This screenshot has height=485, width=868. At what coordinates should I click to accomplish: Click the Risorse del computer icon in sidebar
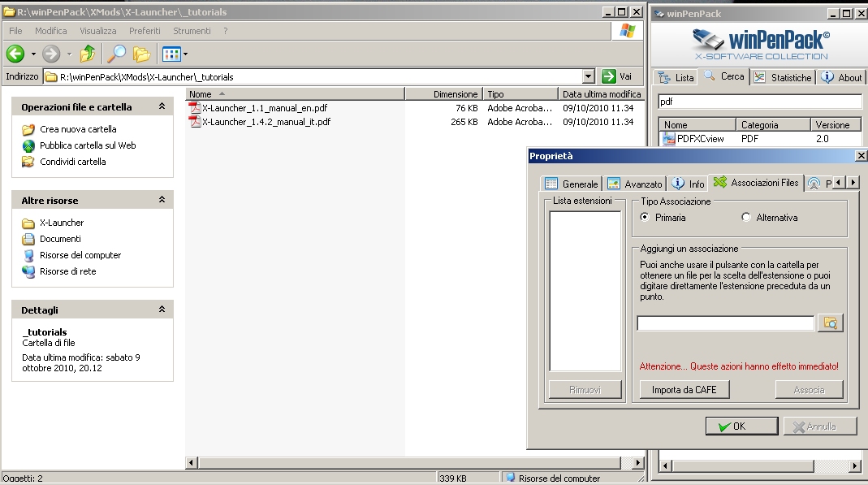point(28,255)
